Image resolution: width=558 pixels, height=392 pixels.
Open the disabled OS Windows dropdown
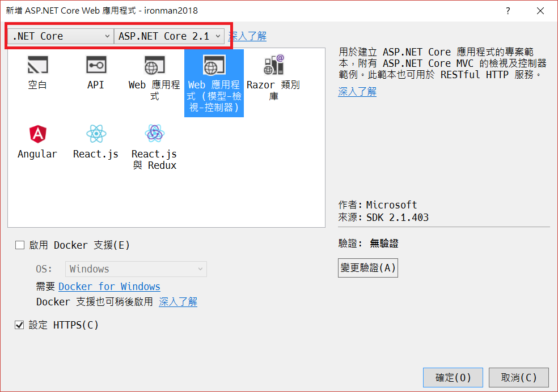click(x=136, y=269)
